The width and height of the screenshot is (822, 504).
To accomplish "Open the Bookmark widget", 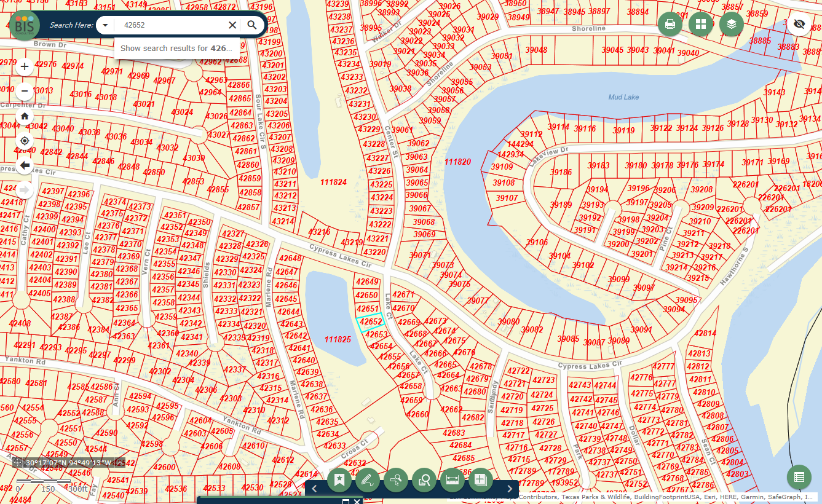I will pyautogui.click(x=339, y=480).
